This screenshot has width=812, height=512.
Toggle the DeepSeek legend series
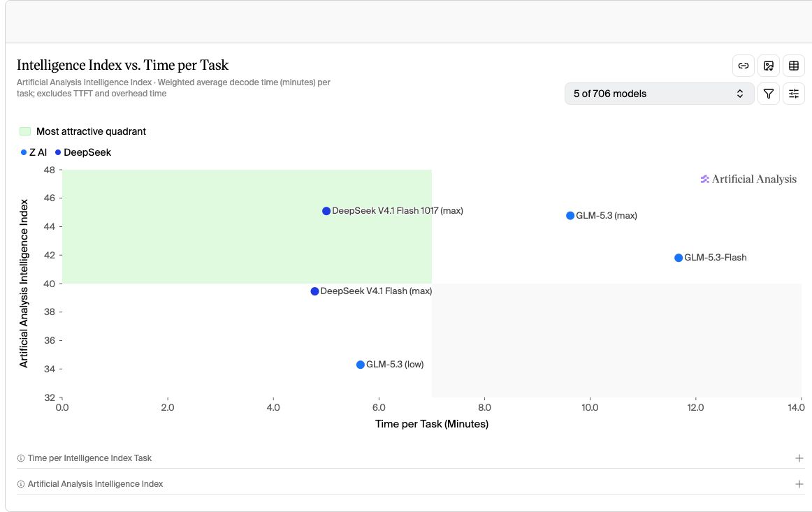pos(83,152)
